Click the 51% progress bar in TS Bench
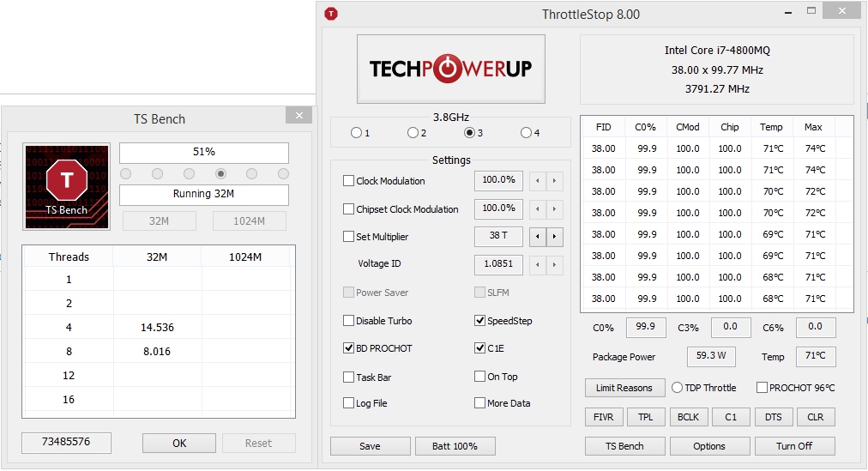This screenshot has width=868, height=471. (x=204, y=152)
